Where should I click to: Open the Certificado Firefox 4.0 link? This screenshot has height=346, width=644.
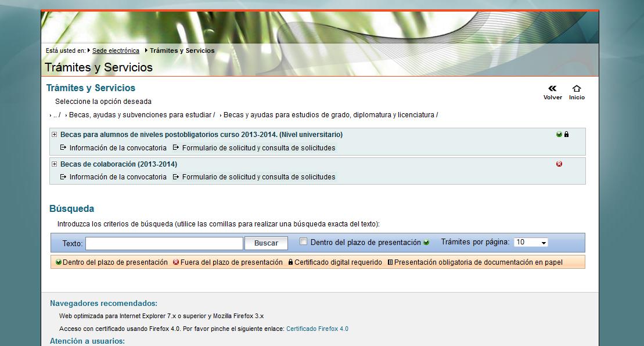click(x=317, y=329)
